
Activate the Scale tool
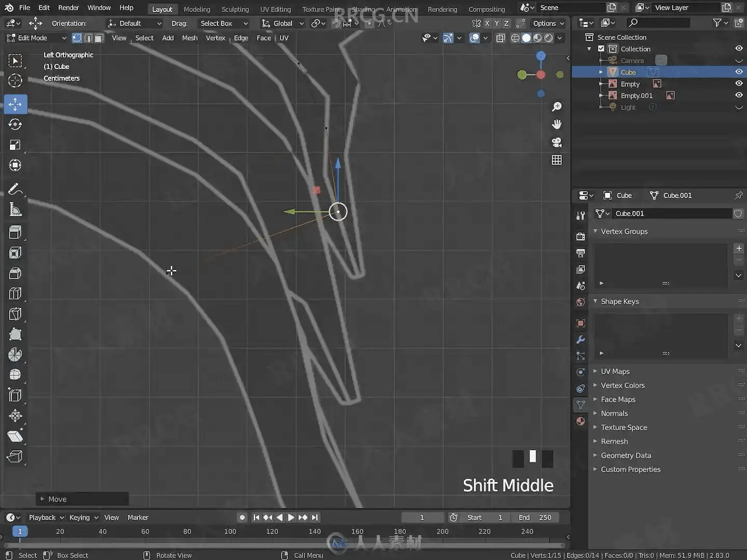click(15, 145)
